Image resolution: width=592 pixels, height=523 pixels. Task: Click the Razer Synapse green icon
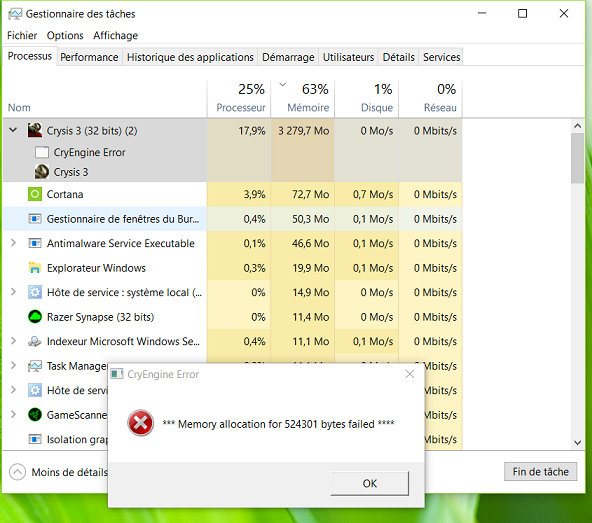(x=35, y=317)
